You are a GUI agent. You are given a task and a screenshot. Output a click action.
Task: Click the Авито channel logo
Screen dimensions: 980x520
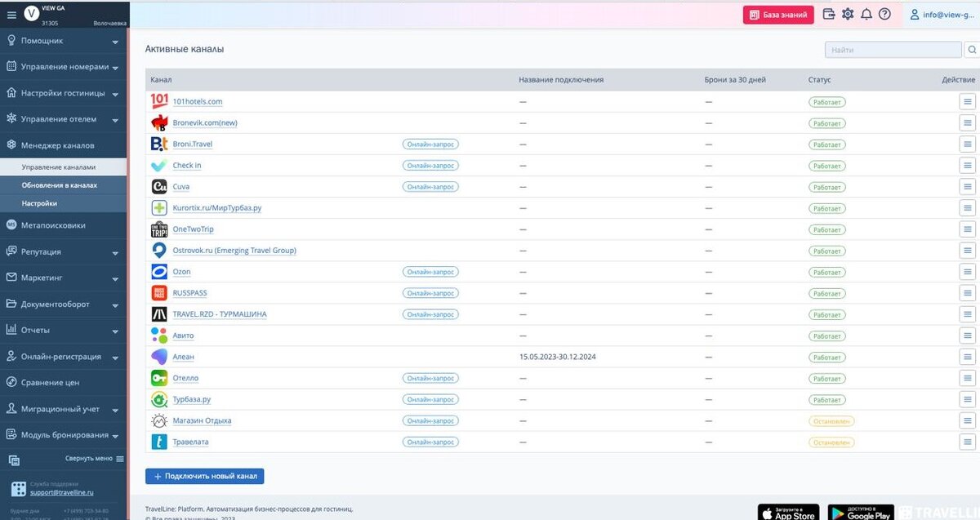tap(159, 336)
